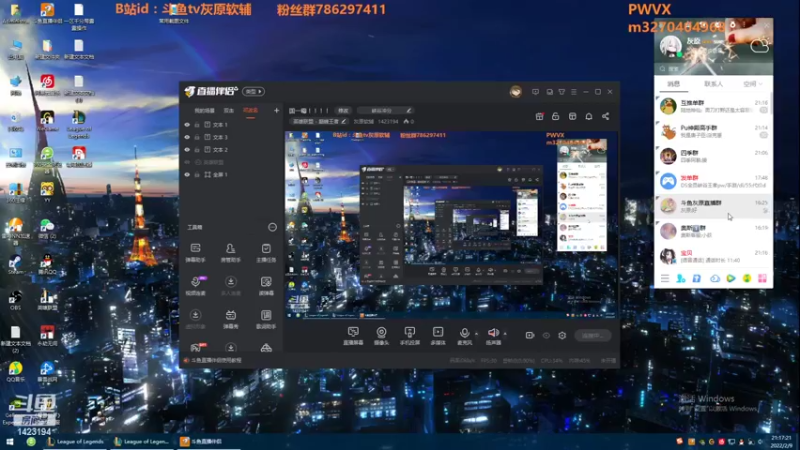Show the hidden 英雄联盟 source
Image resolution: width=800 pixels, height=450 pixels.
point(187,162)
